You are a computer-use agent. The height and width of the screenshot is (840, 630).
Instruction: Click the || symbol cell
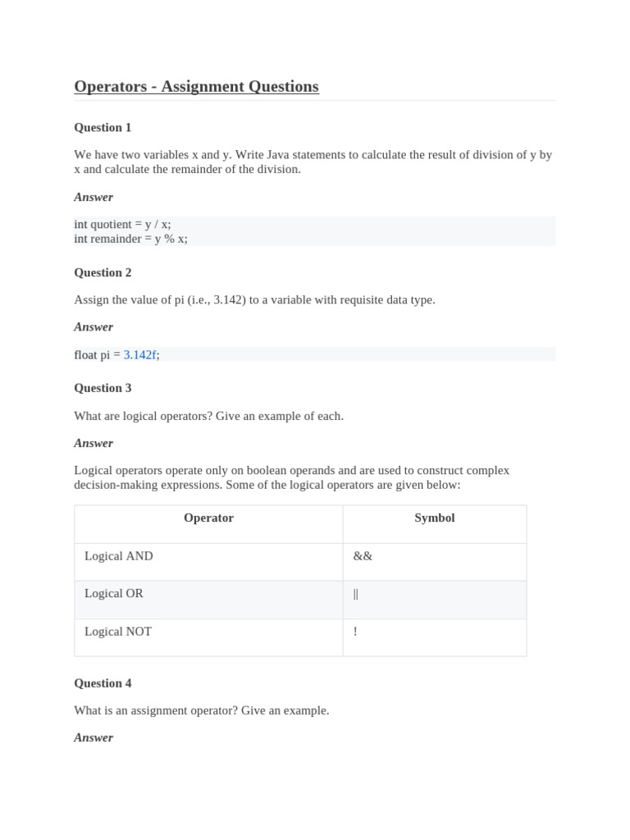pos(435,600)
